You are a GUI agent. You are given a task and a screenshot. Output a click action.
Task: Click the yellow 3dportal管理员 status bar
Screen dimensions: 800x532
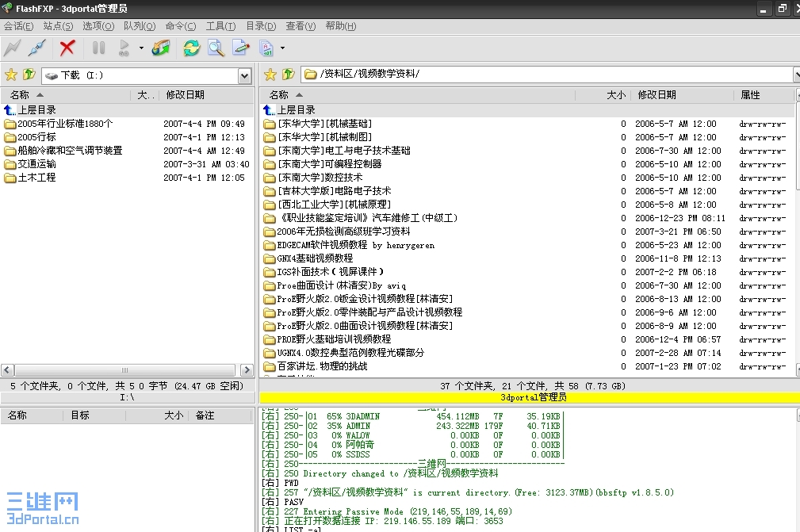530,397
